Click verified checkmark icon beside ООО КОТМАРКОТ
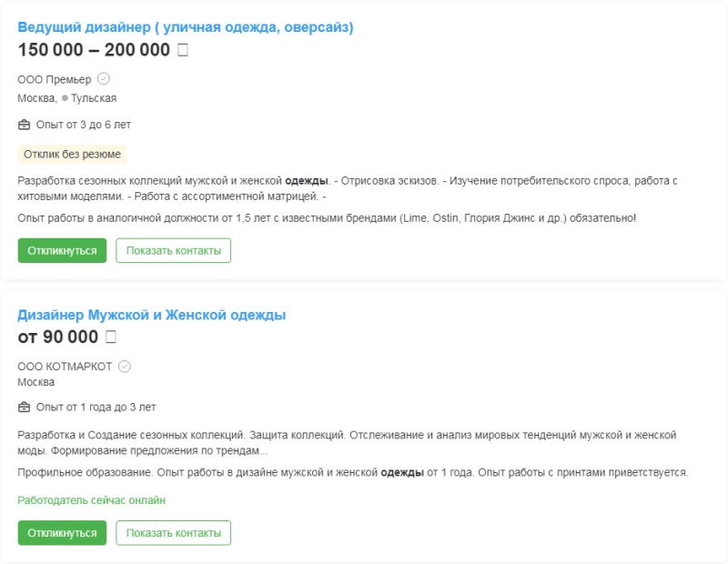This screenshot has height=564, width=728. [125, 367]
